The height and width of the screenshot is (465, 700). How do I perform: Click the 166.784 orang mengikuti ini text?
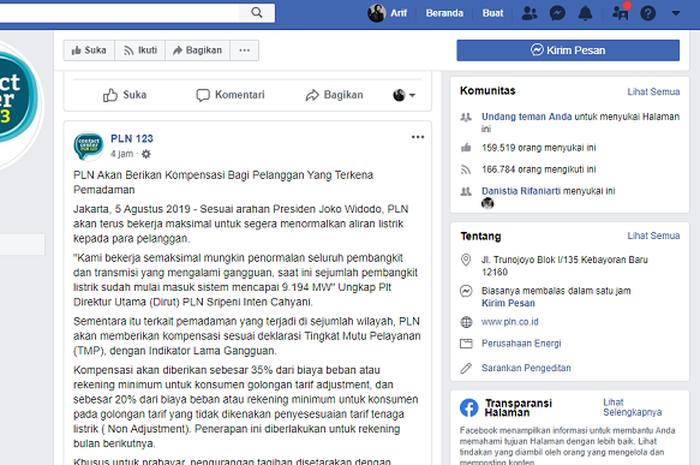point(538,170)
